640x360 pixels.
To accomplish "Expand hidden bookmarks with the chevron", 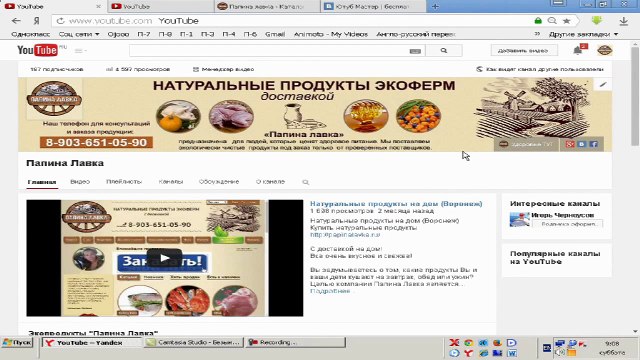I will [537, 34].
